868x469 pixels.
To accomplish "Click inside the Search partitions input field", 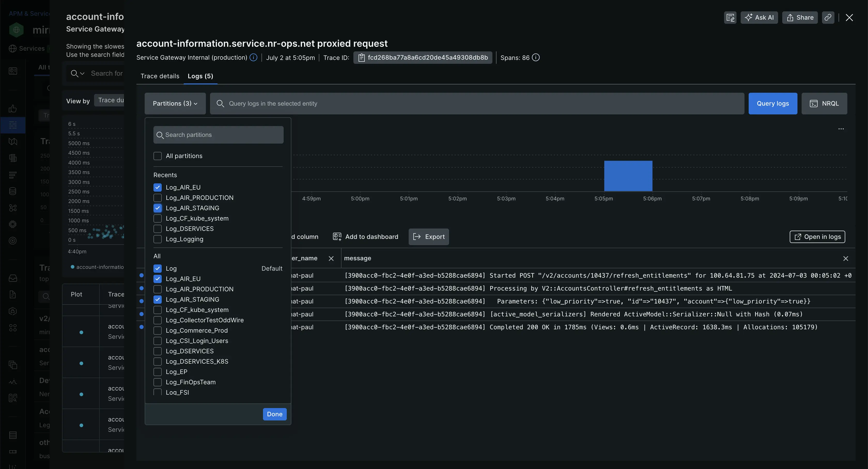I will point(218,135).
